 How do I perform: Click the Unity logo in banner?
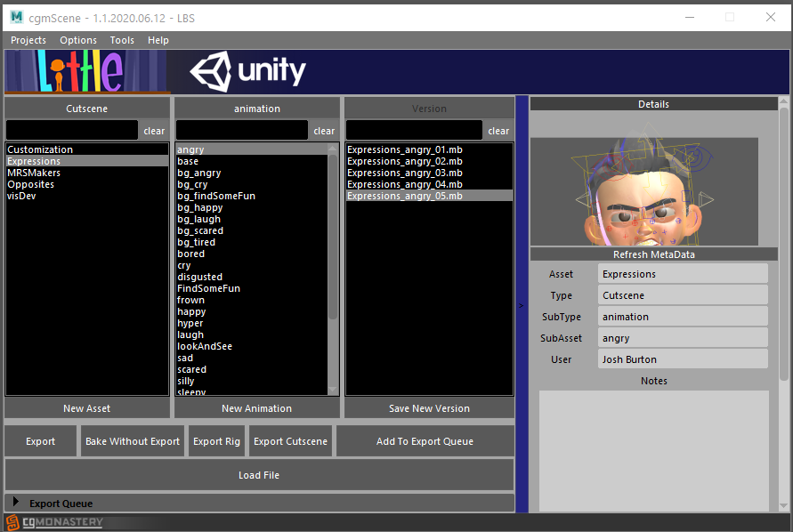click(x=247, y=71)
